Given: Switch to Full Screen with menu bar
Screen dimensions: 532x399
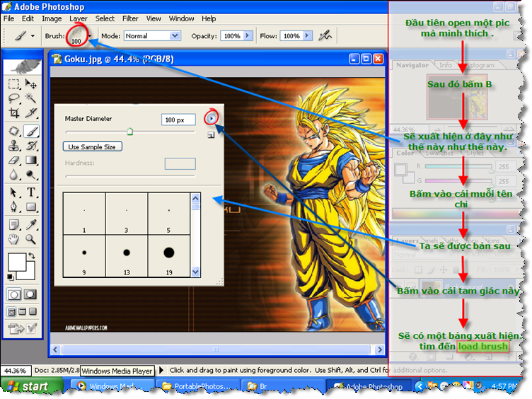Looking at the screenshot, I should click(22, 311).
